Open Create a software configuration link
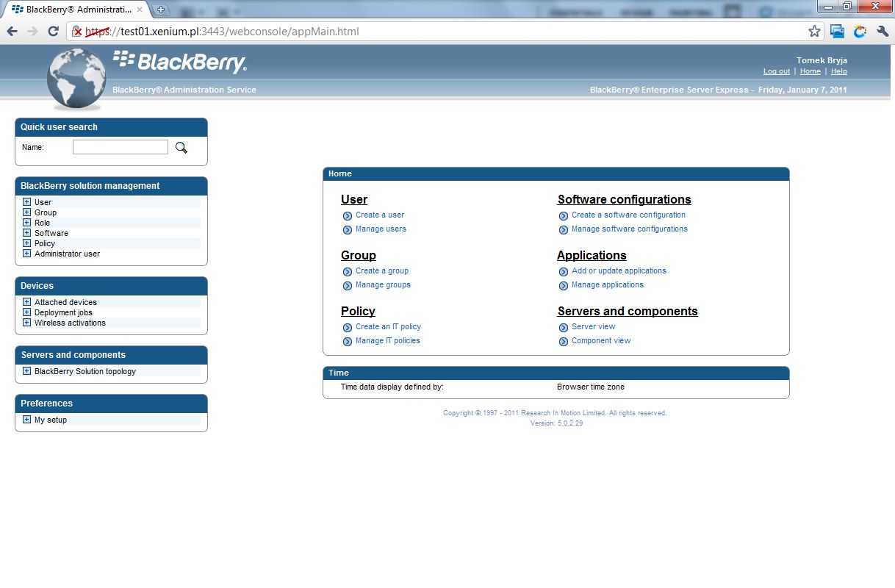This screenshot has width=895, height=588. [x=628, y=215]
